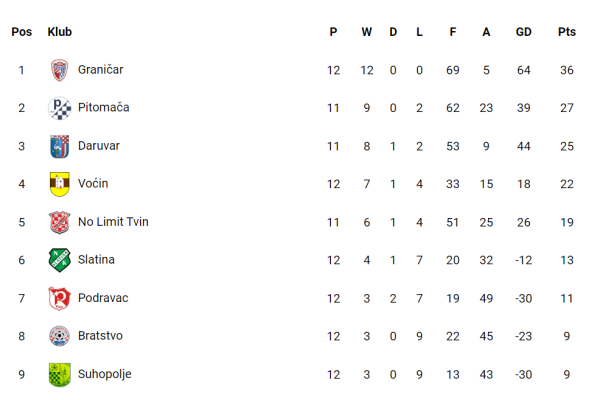Click the Pos column header
Screen dimensions: 600x400
[x=21, y=32]
